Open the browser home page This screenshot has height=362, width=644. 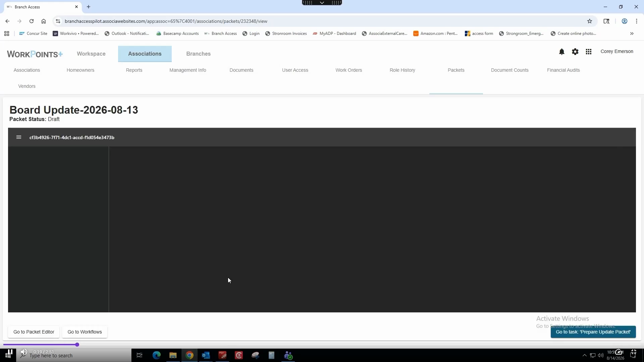pos(44,21)
